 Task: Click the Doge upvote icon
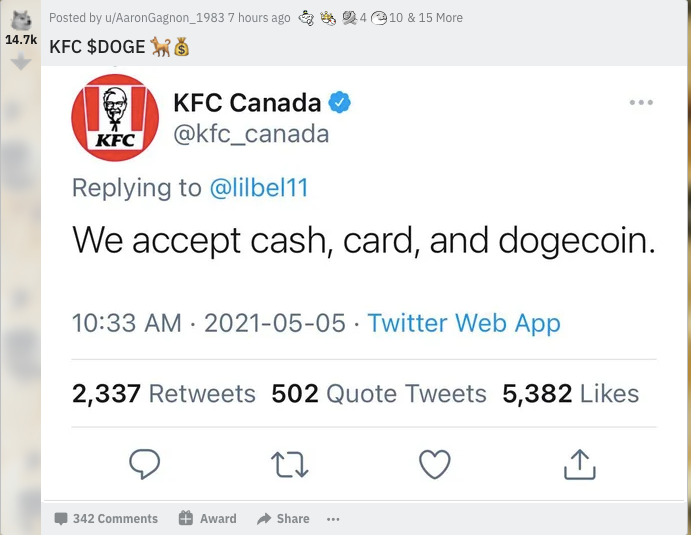pos(21,20)
